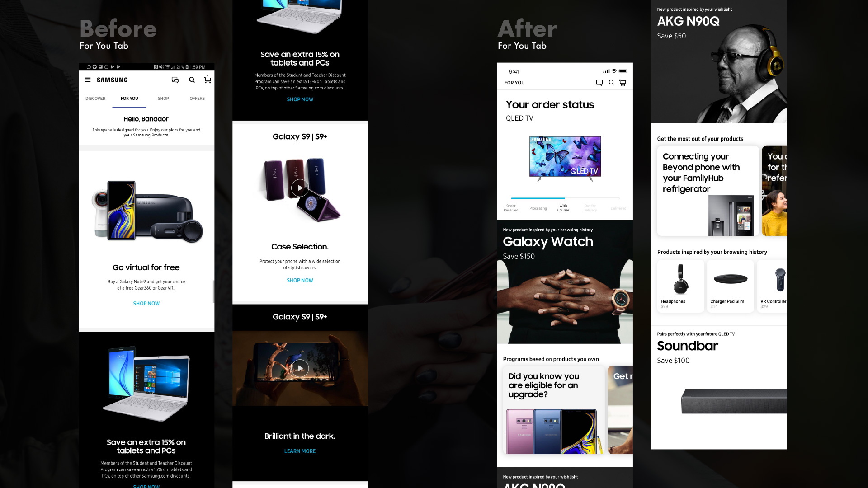Play the Galaxy S9 case selection video
The height and width of the screenshot is (488, 868).
(300, 188)
